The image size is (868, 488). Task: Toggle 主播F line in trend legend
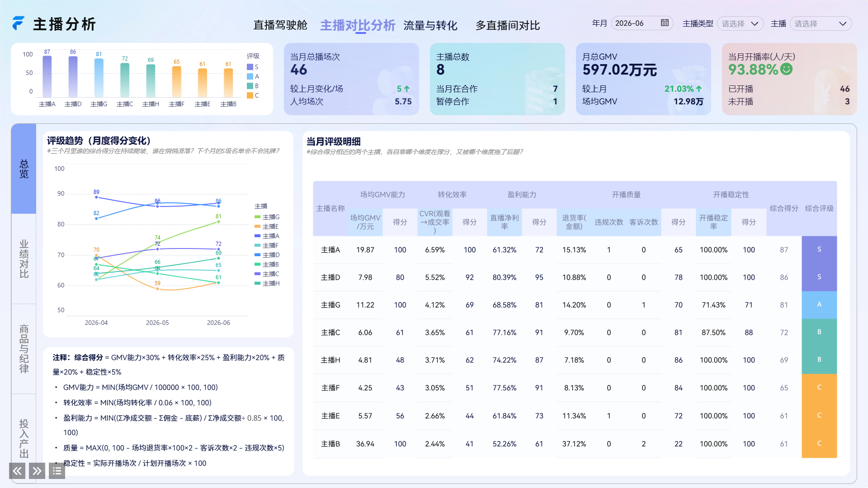click(267, 245)
